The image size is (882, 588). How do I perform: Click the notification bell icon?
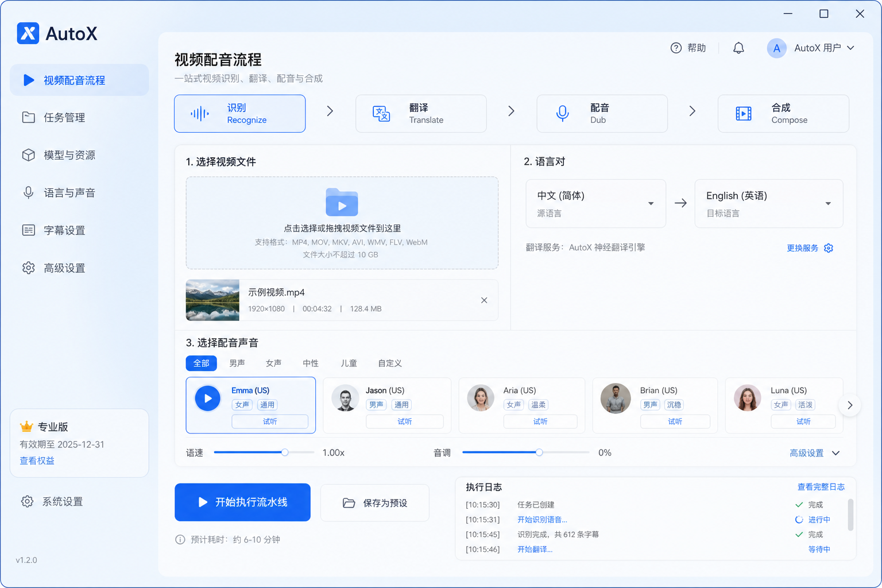click(x=738, y=48)
